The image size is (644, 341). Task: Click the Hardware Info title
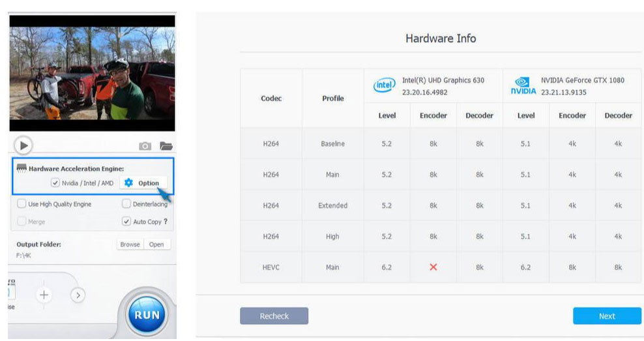click(x=441, y=38)
